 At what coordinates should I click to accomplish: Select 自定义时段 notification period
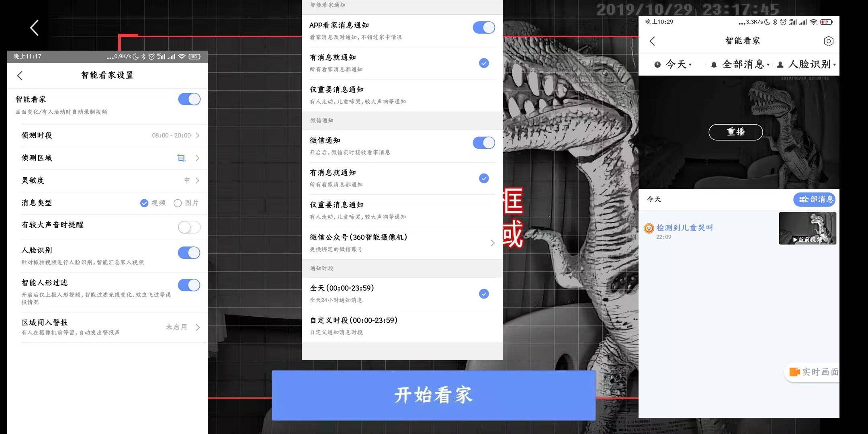[402, 326]
